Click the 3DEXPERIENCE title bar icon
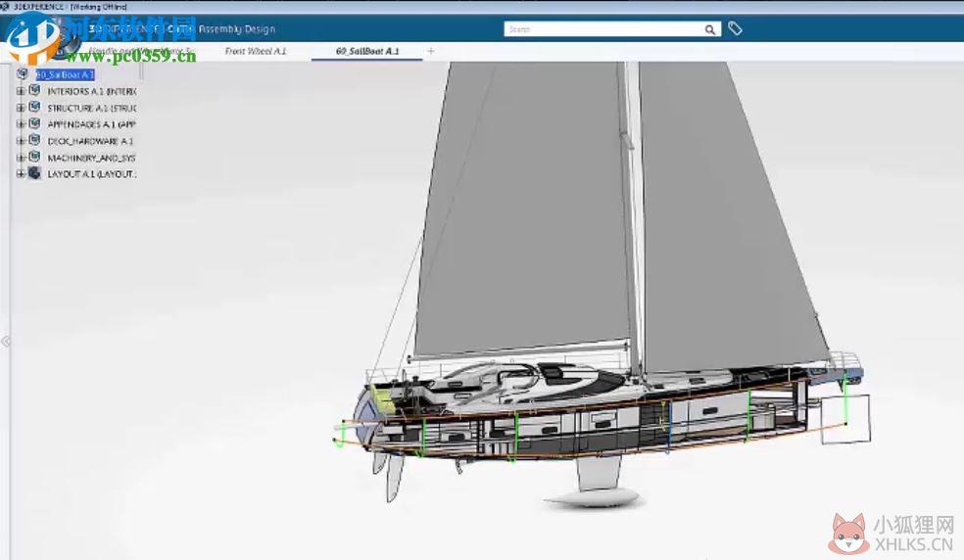This screenshot has width=964, height=560. 5,6
